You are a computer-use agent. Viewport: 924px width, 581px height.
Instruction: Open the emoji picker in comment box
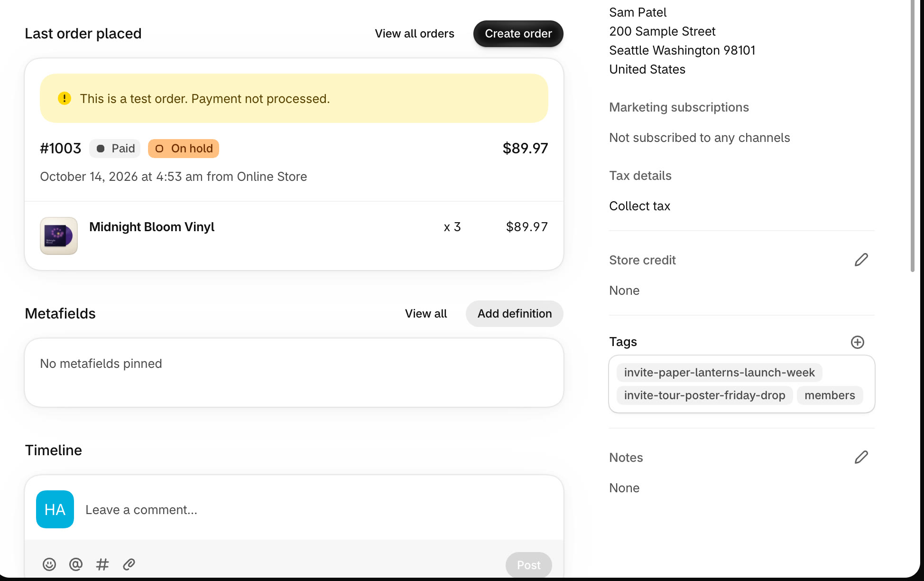coord(49,564)
